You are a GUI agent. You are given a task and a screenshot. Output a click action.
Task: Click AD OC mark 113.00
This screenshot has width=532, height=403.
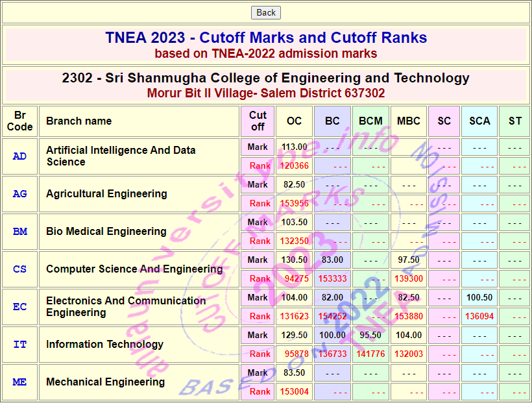294,147
